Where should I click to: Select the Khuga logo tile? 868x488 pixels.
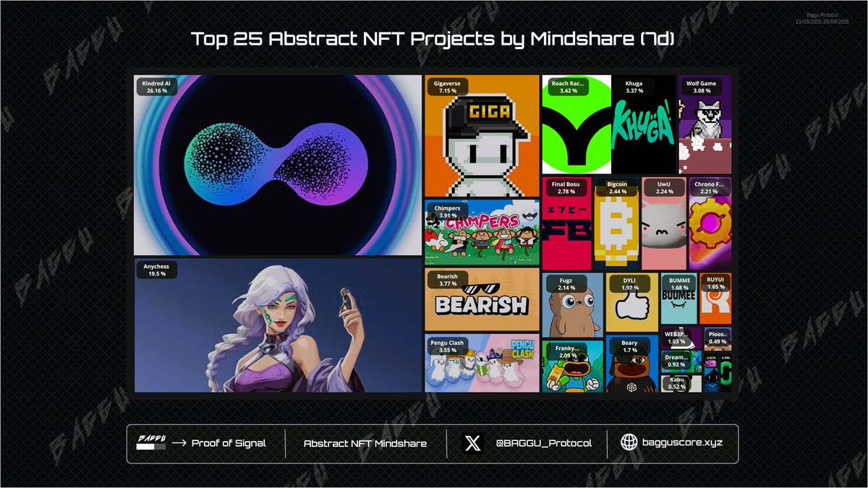[644, 124]
